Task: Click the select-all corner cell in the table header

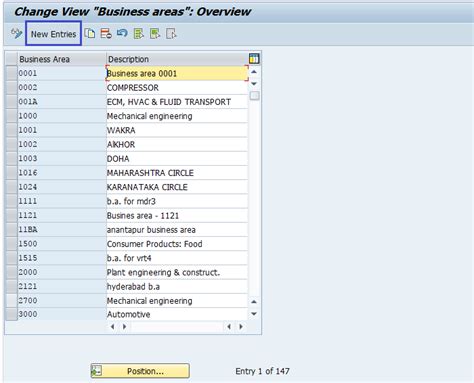Action: pyautogui.click(x=11, y=59)
